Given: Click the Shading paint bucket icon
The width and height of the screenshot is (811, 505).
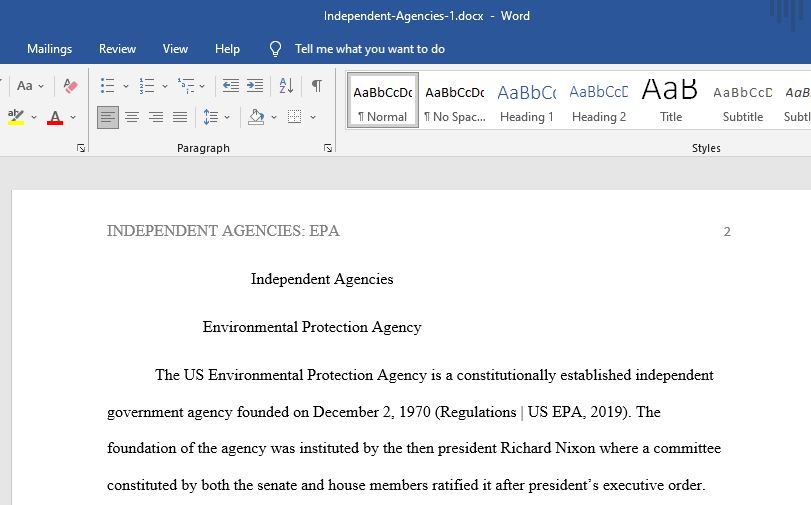Looking at the screenshot, I should 256,117.
